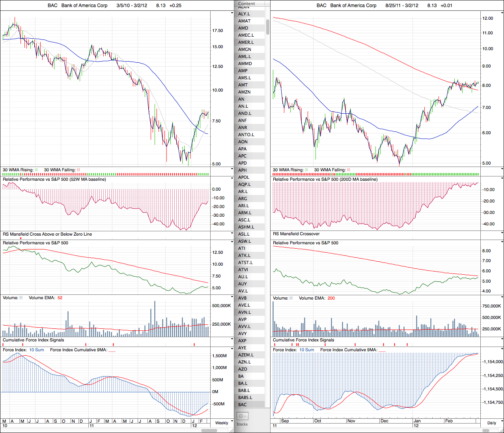Click green 30 WMA Rising swatch, weekly chart
Viewport: 504px width, 433px height.
(x=36, y=170)
